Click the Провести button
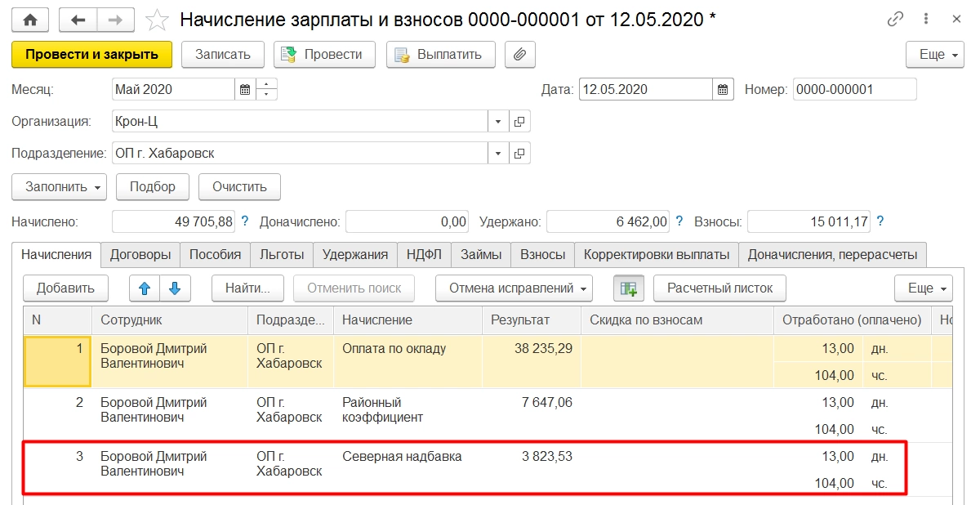 [324, 55]
